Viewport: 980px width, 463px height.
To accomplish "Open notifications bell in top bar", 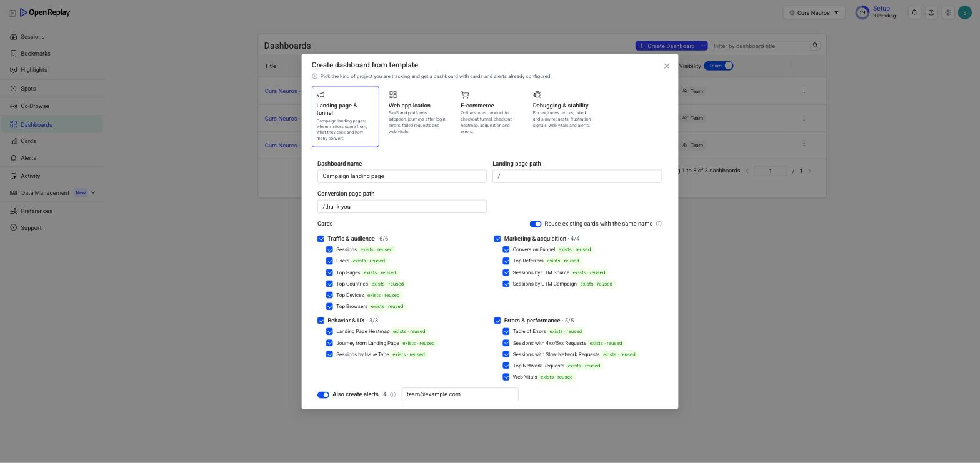I will [x=914, y=12].
